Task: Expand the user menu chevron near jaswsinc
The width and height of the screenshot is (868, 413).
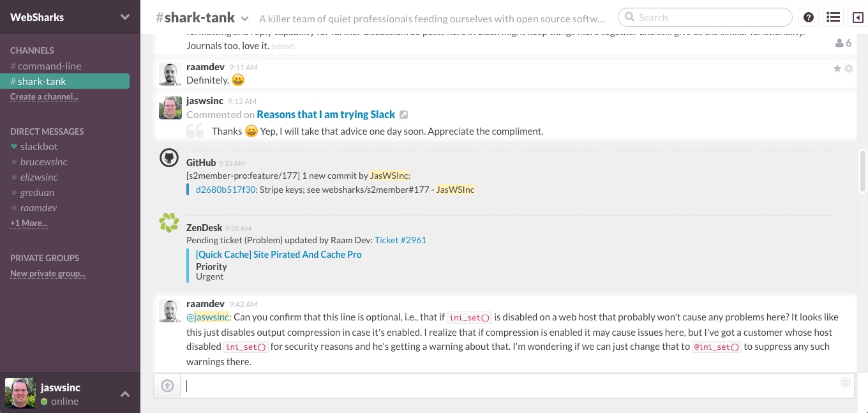Action: tap(125, 394)
